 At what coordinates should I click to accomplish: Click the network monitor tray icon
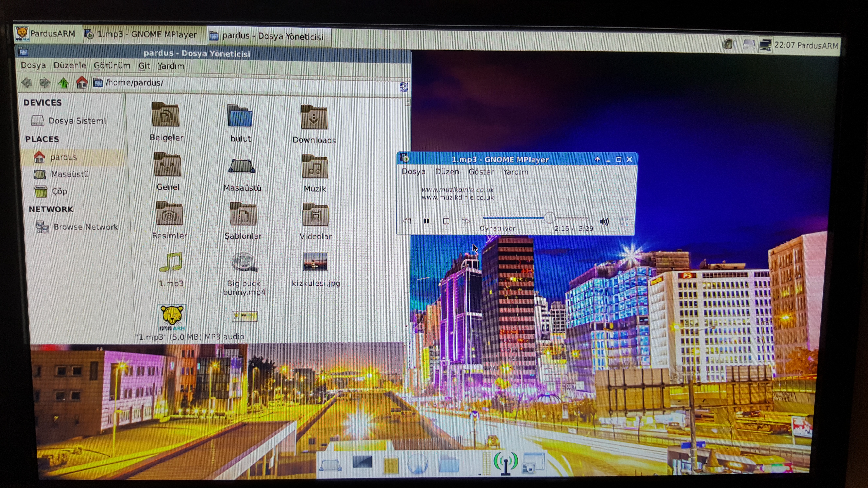(765, 45)
